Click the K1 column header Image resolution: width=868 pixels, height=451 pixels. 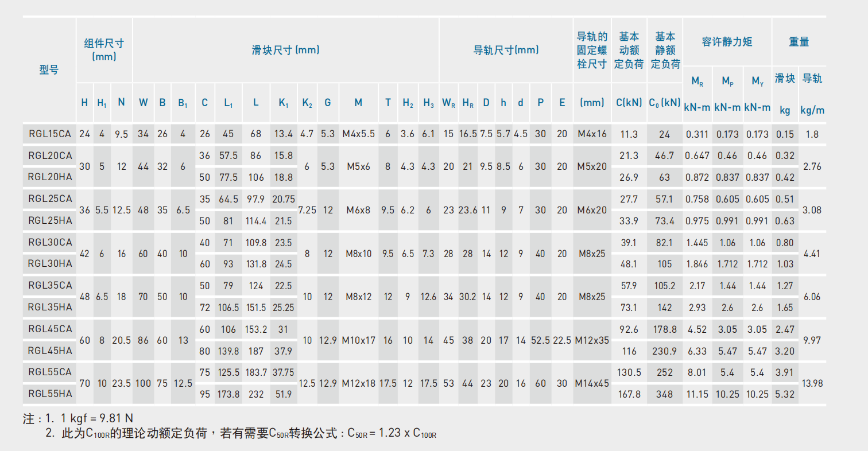click(x=284, y=103)
